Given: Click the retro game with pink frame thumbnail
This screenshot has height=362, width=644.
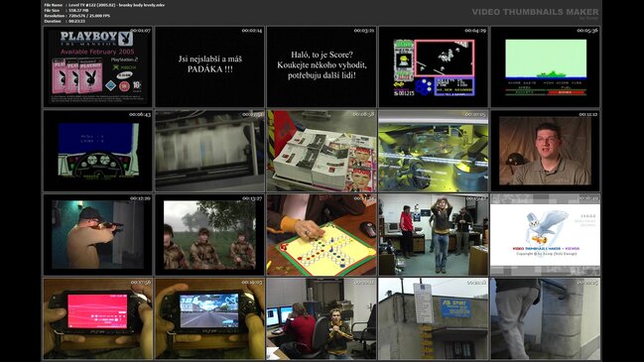Looking at the screenshot, I should [434, 66].
